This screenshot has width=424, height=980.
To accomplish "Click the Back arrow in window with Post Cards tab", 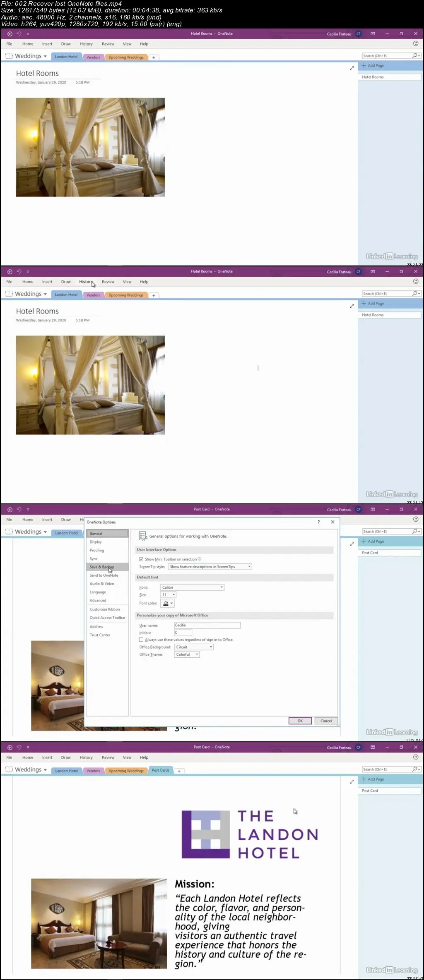I will (10, 747).
